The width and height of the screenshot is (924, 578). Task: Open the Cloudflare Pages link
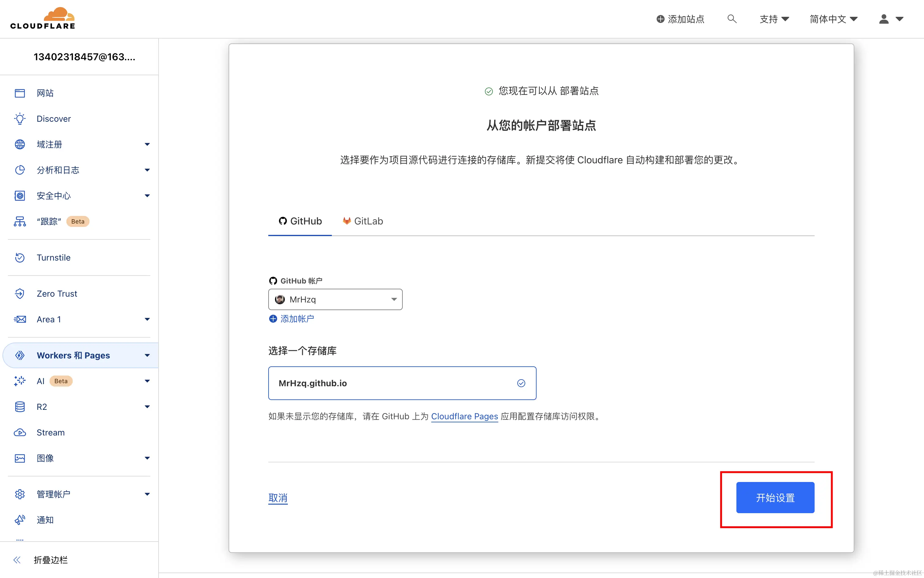point(464,416)
